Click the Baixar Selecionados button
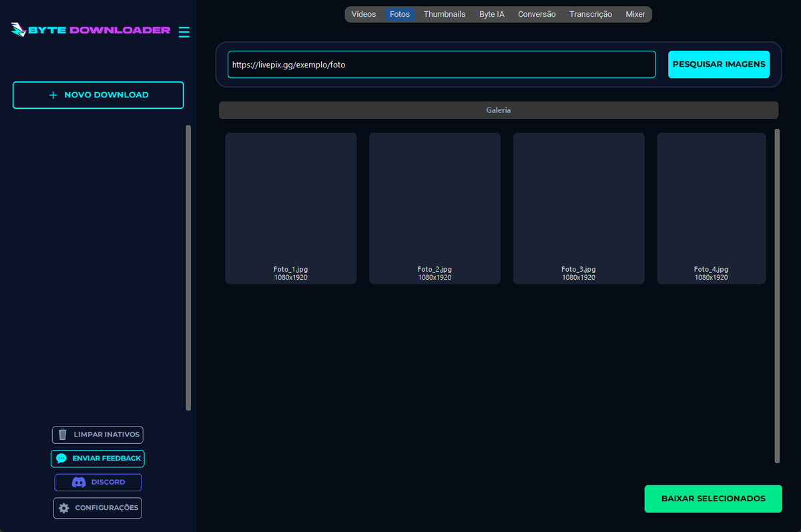Image resolution: width=801 pixels, height=532 pixels. 713,499
